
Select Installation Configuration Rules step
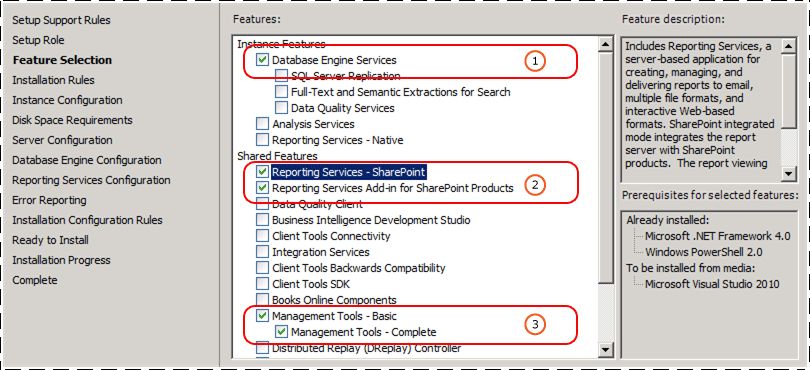[x=87, y=220]
